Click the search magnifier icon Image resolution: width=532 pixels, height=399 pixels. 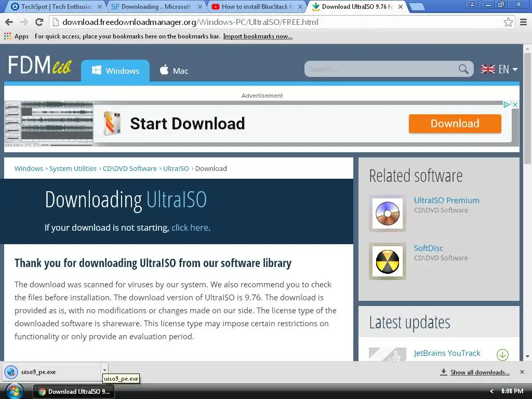coord(463,69)
